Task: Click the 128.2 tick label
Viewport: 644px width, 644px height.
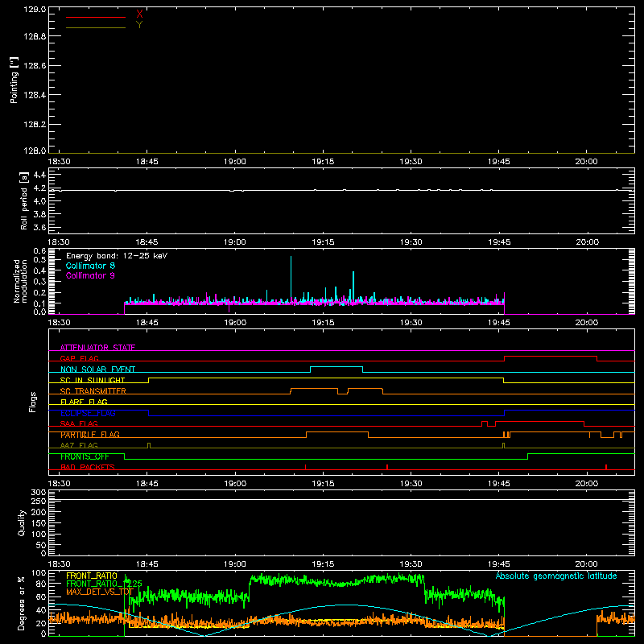Action: 35,125
